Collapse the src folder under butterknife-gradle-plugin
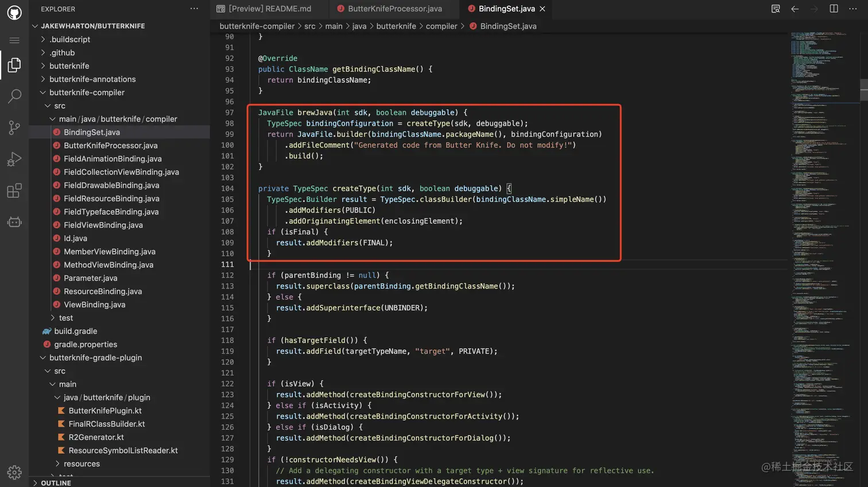 click(x=119, y=371)
